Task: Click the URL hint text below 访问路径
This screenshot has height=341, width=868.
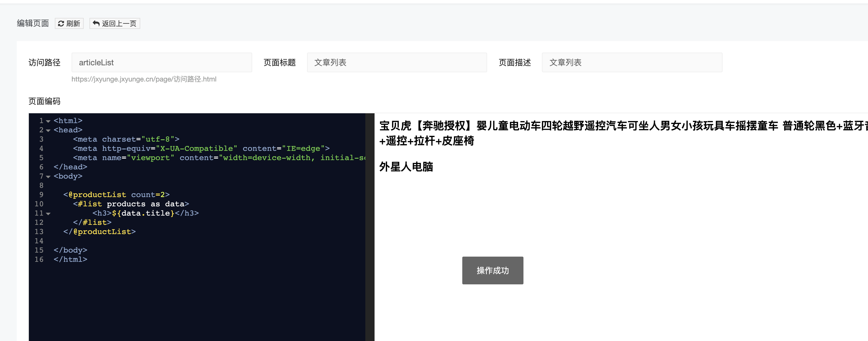Action: (x=144, y=79)
